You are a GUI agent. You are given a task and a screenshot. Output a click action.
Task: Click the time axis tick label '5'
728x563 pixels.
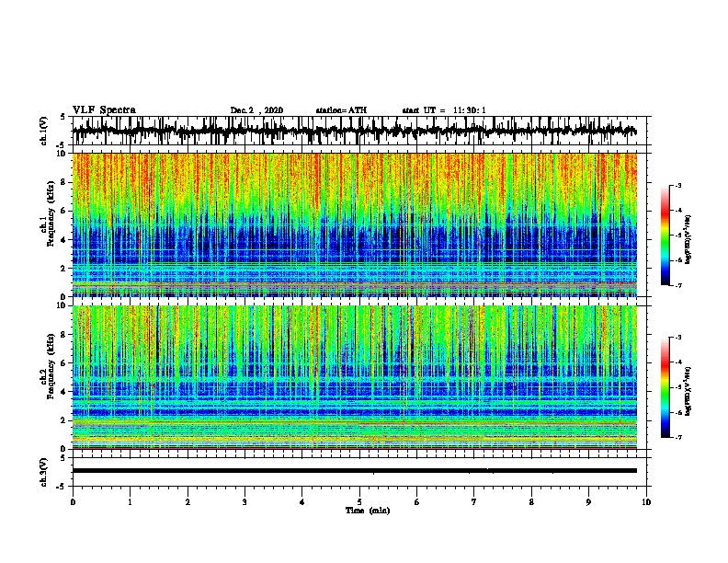click(359, 502)
